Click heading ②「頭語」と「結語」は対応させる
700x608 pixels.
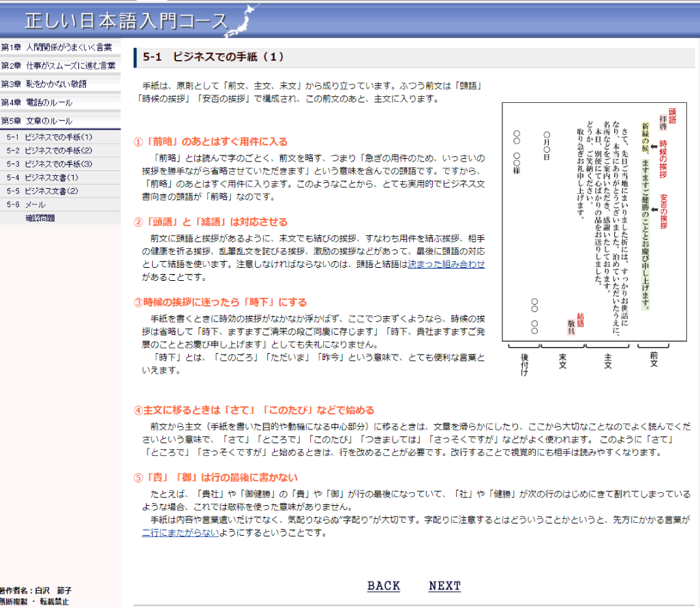tap(211, 222)
